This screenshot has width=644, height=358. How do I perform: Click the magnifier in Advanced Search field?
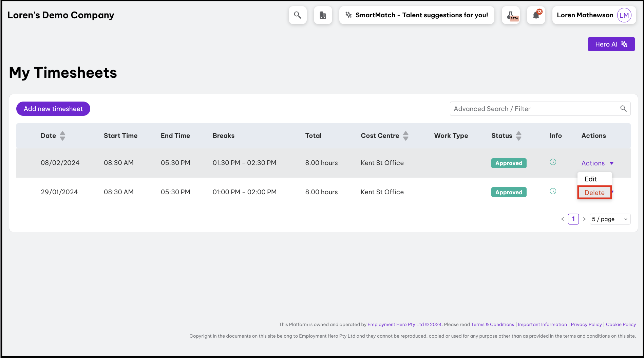coord(623,109)
